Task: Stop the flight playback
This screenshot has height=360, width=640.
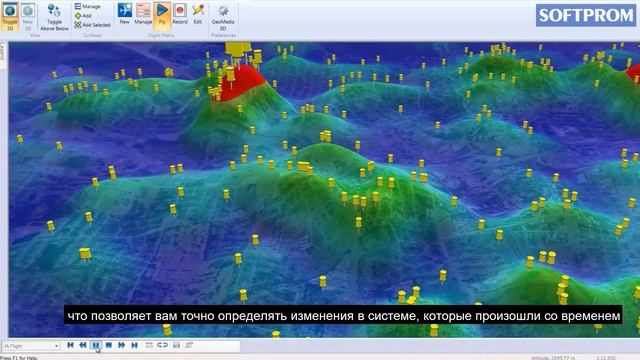Action: (109, 345)
